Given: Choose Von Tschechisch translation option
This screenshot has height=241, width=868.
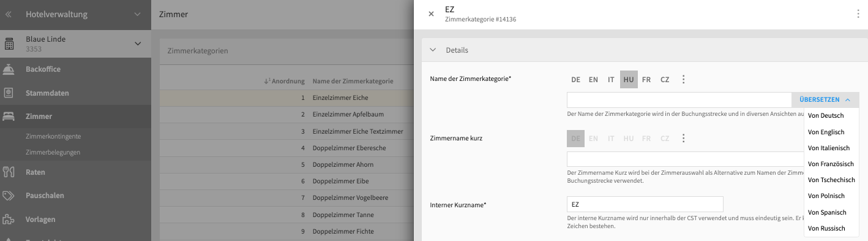Looking at the screenshot, I should click(831, 180).
